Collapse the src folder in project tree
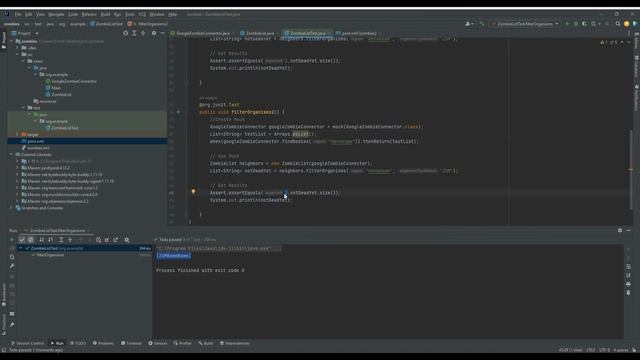640x360 pixels. pos(18,54)
